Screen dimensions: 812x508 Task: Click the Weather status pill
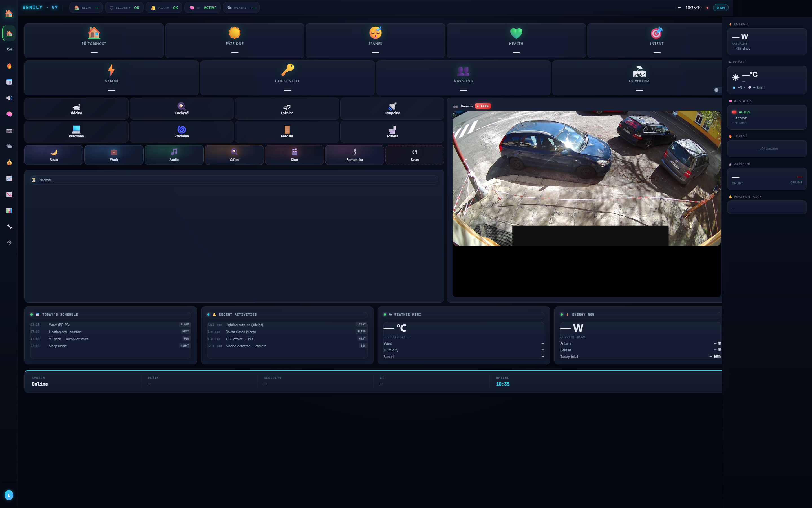241,8
